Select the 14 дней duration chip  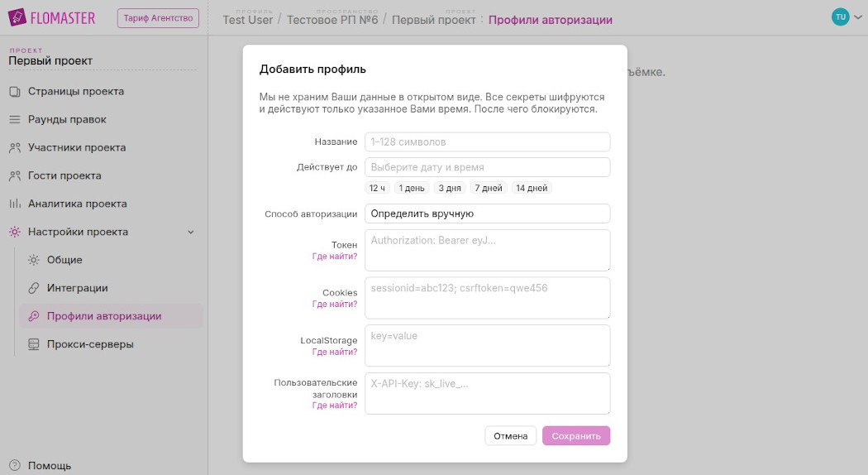(532, 188)
